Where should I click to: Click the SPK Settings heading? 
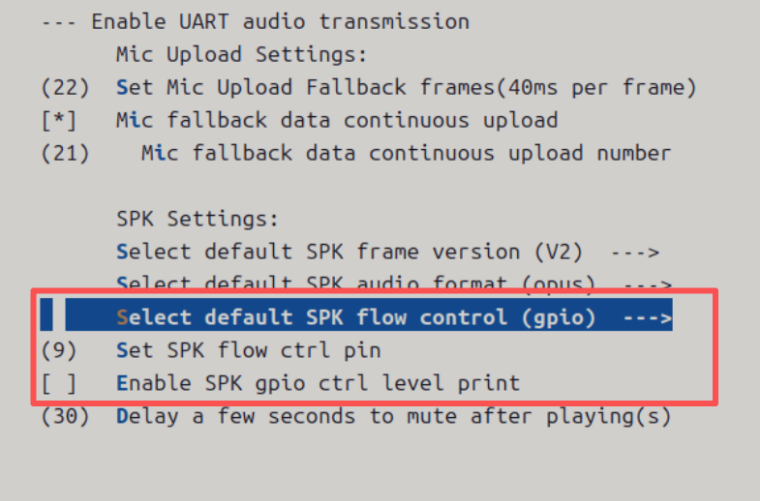tap(197, 219)
